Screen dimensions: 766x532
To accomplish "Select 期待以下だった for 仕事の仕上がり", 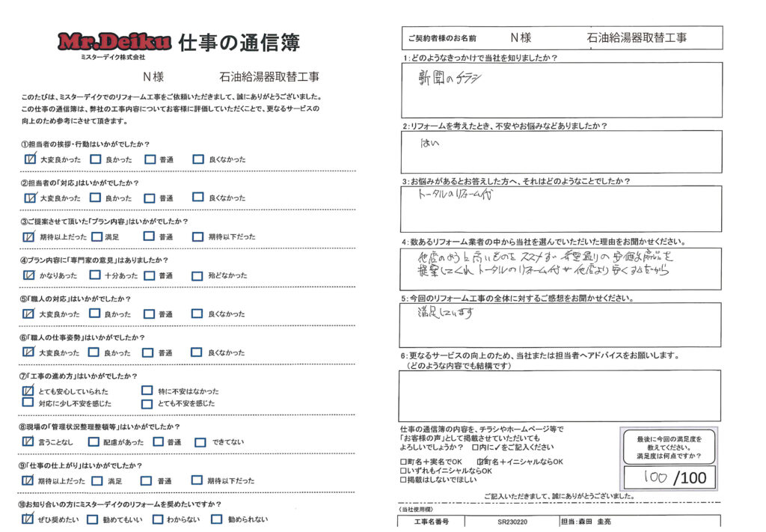I will click(x=197, y=480).
